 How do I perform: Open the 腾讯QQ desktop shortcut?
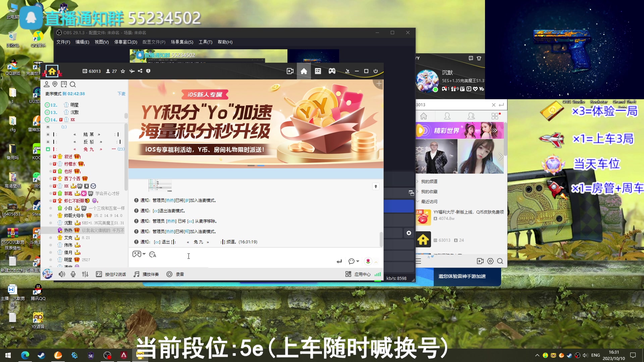[x=38, y=292]
